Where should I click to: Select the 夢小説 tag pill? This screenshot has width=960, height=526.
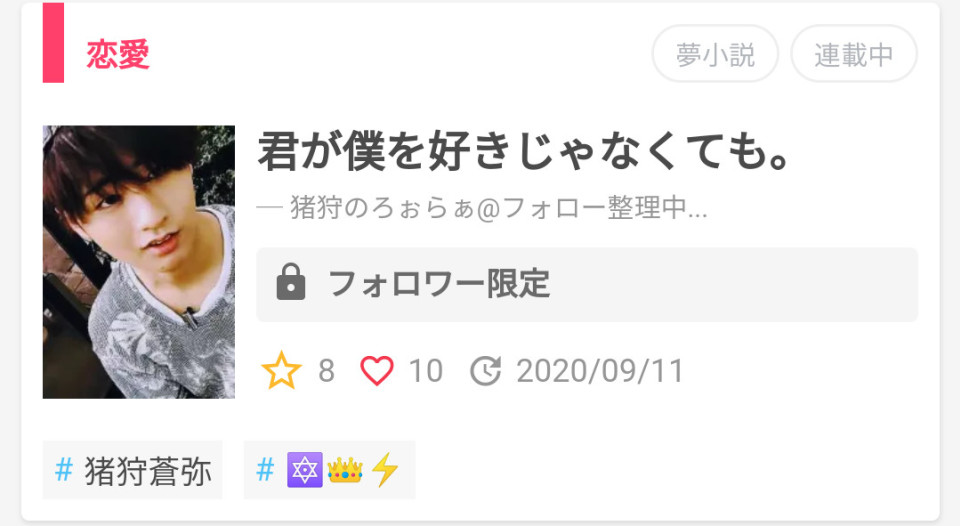715,54
